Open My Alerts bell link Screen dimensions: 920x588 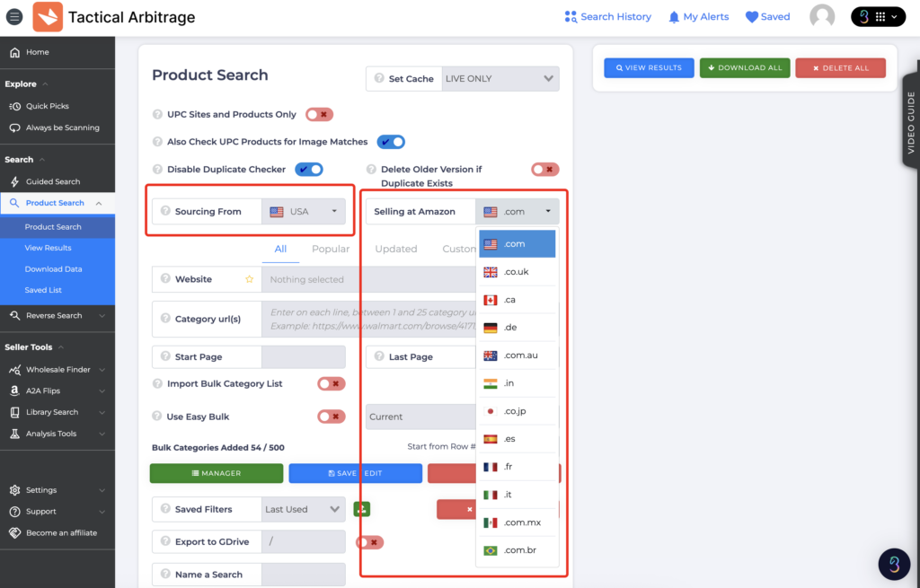[x=698, y=16]
